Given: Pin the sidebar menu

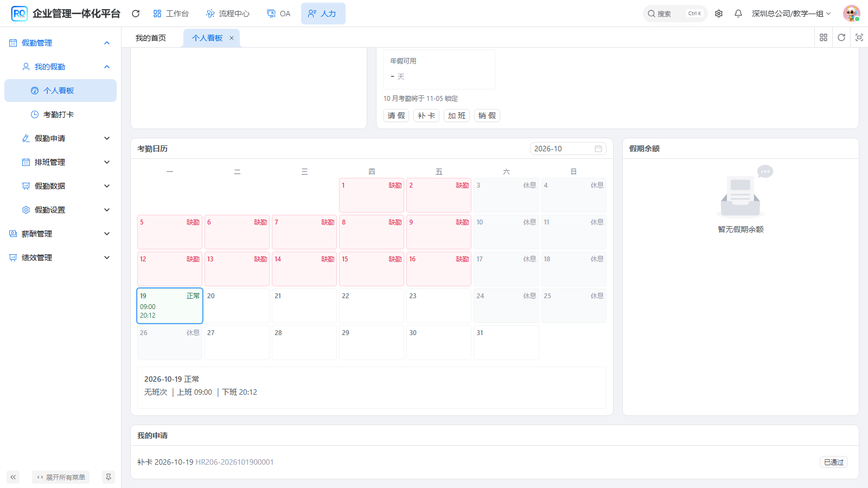Looking at the screenshot, I should [108, 477].
